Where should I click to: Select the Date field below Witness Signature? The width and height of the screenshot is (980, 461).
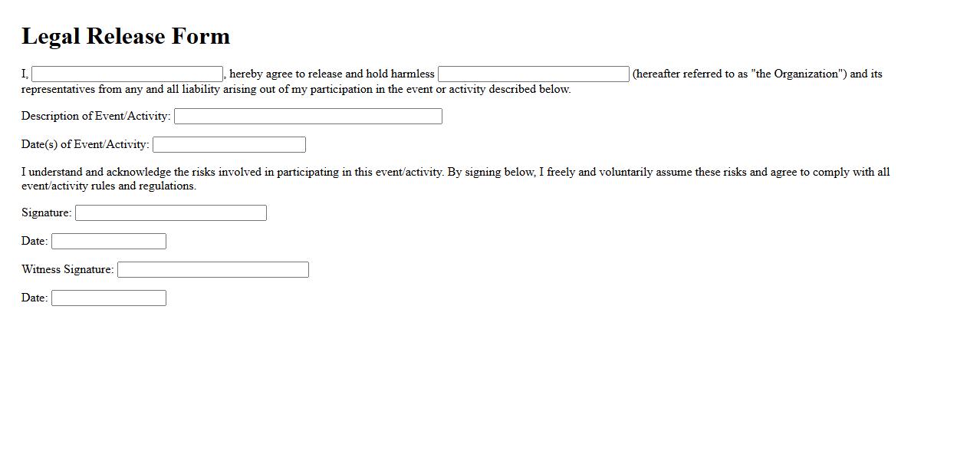pos(108,298)
